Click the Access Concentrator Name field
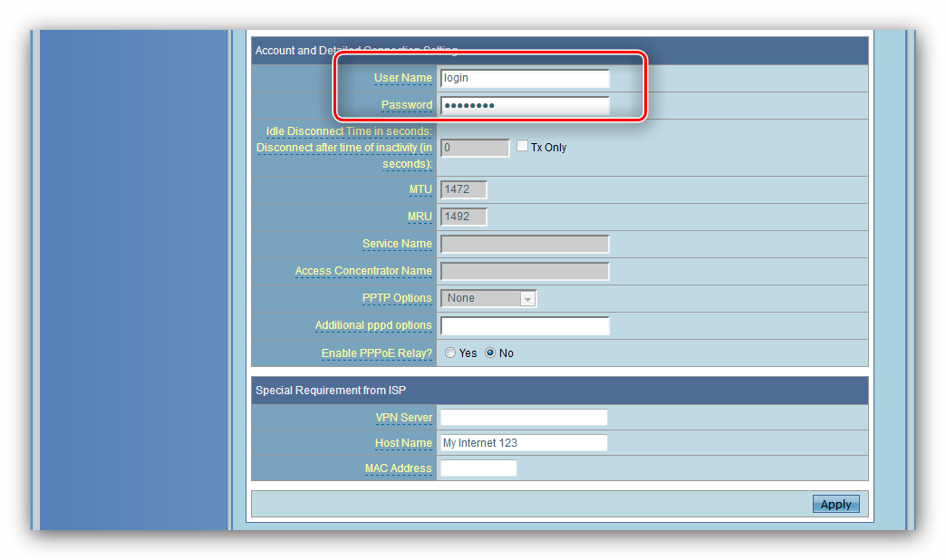The width and height of the screenshot is (946, 560). tap(524, 271)
